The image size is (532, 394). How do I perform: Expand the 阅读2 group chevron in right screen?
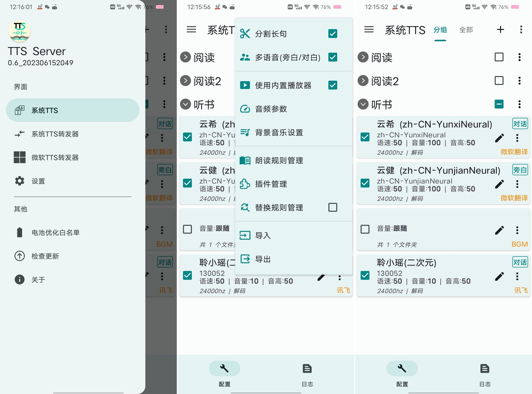coord(363,81)
